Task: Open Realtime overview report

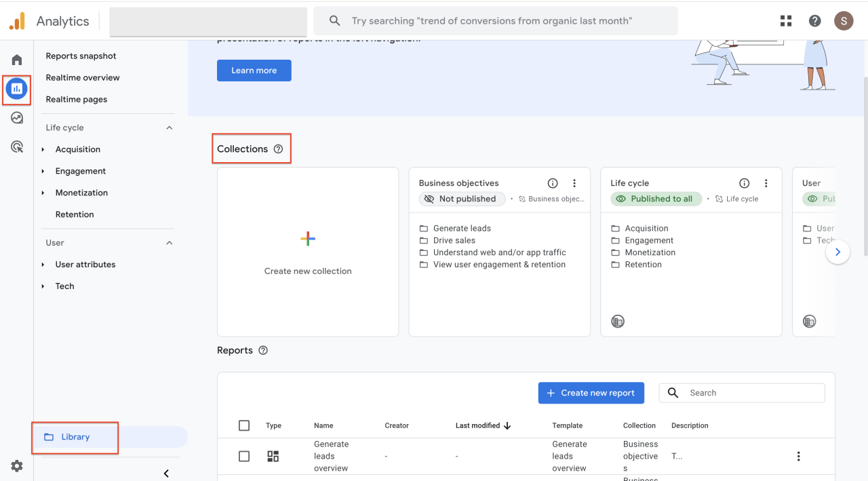Action: (x=83, y=77)
